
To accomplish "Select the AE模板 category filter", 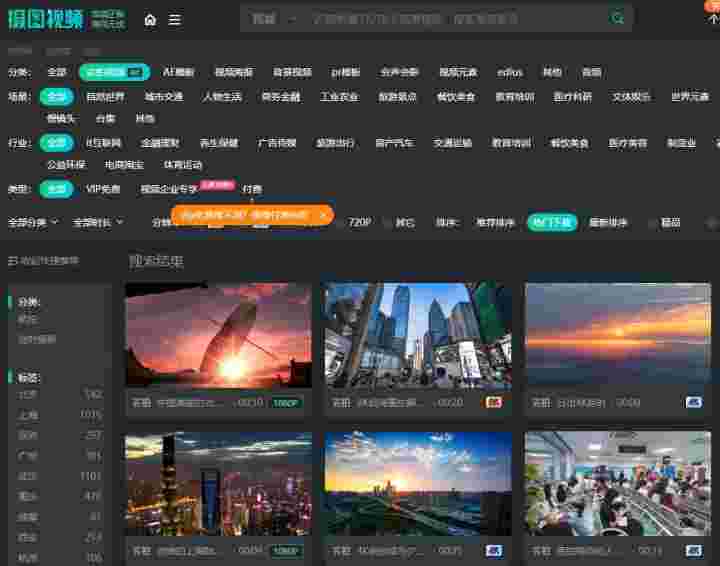I will 179,72.
